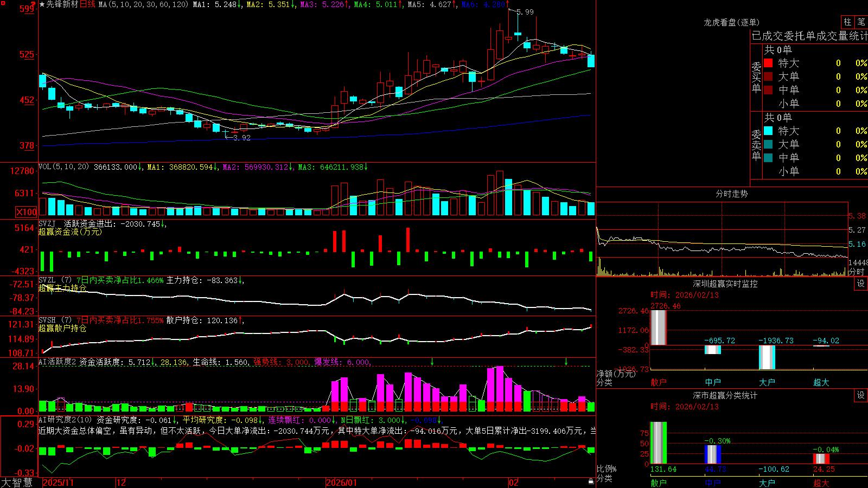
Task: Click cyan 特大 swatch in 委卖单
Action: coord(768,131)
